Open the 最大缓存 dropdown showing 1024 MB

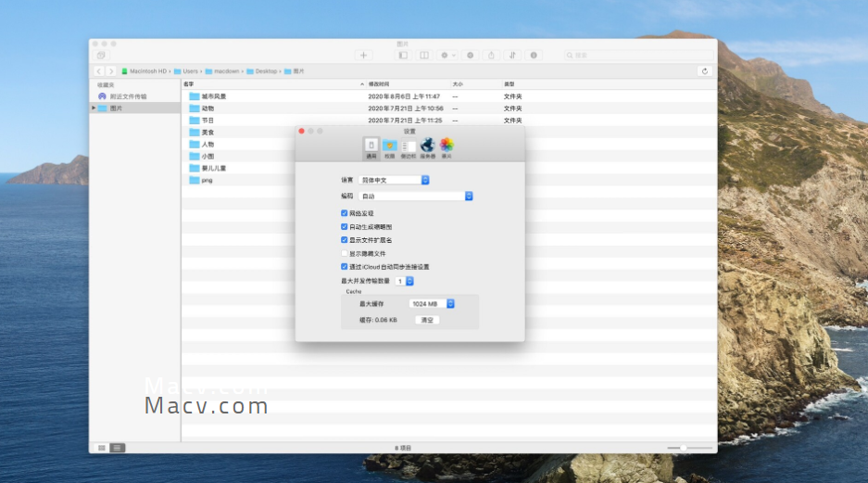coord(432,303)
